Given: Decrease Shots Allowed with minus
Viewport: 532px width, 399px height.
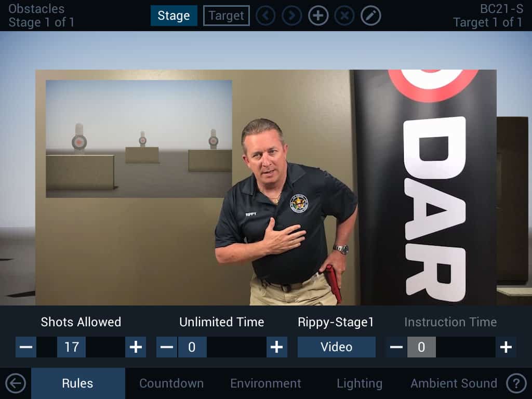Looking at the screenshot, I should tap(26, 347).
